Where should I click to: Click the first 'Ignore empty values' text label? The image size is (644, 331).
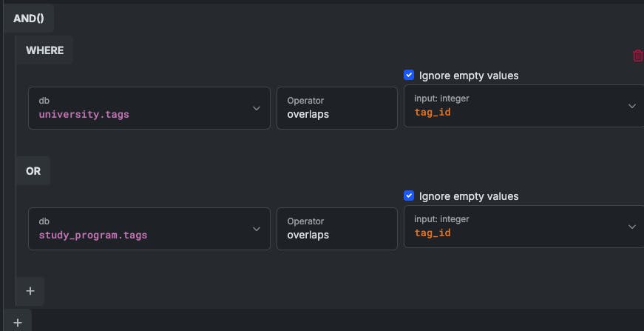coord(469,76)
